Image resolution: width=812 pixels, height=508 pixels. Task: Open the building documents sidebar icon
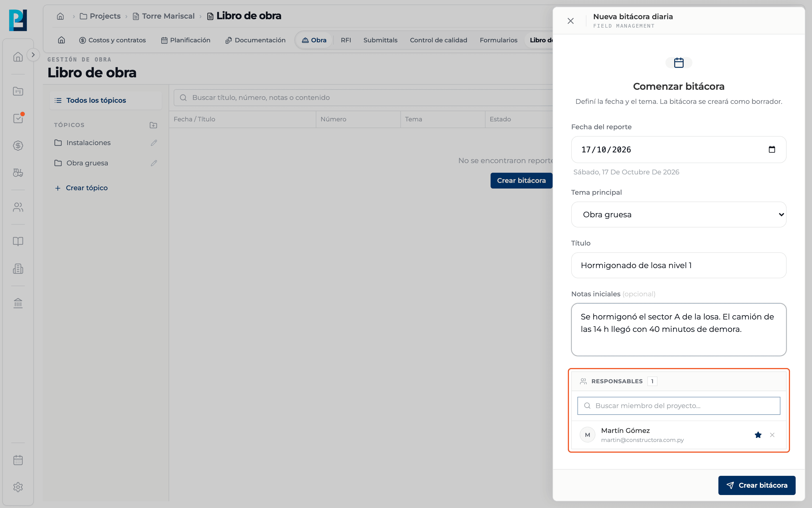click(18, 269)
